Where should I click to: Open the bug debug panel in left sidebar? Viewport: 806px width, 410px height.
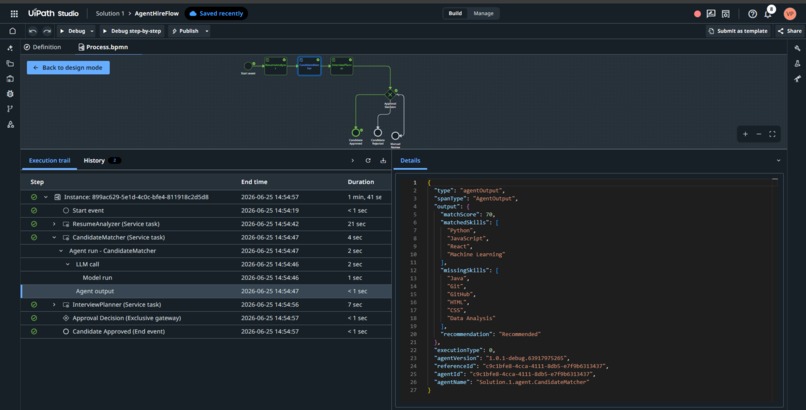coord(10,94)
